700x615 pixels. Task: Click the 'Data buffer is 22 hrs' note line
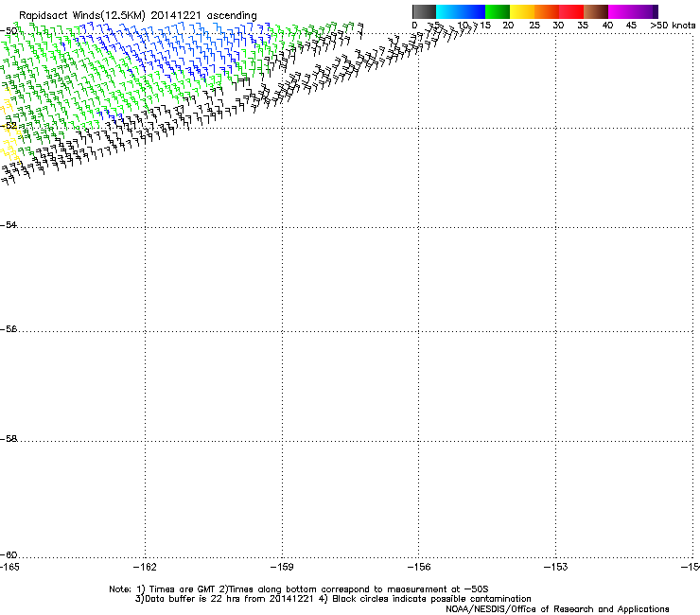[333, 599]
